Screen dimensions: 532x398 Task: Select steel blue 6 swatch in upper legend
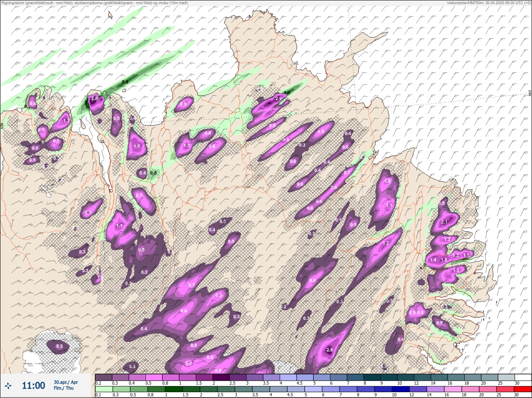pyautogui.click(x=338, y=377)
